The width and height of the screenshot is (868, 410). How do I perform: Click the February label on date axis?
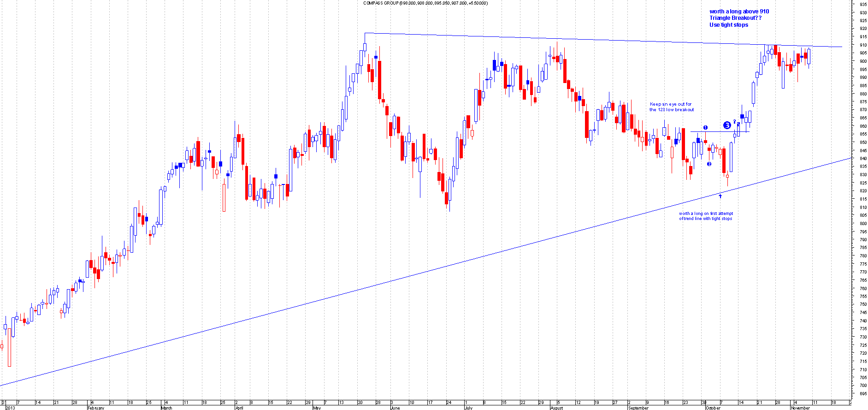pos(96,408)
